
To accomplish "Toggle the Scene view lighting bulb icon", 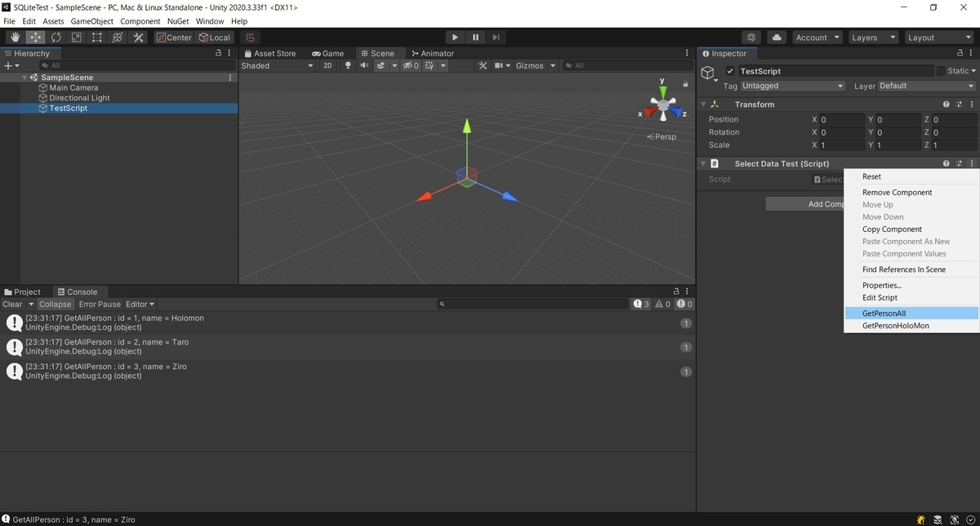I will pyautogui.click(x=347, y=65).
